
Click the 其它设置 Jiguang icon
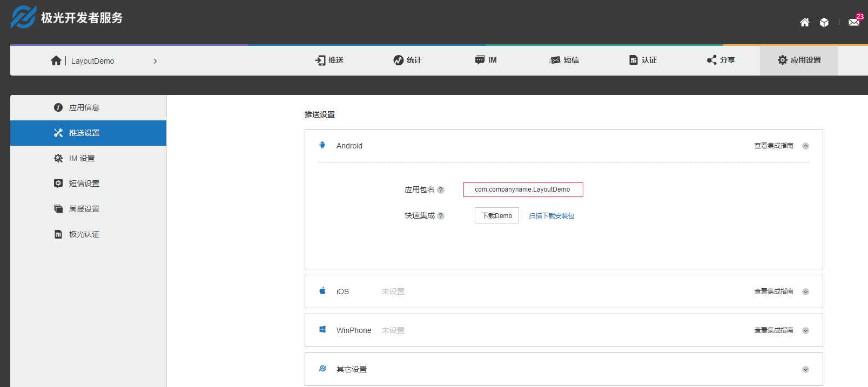coord(322,369)
